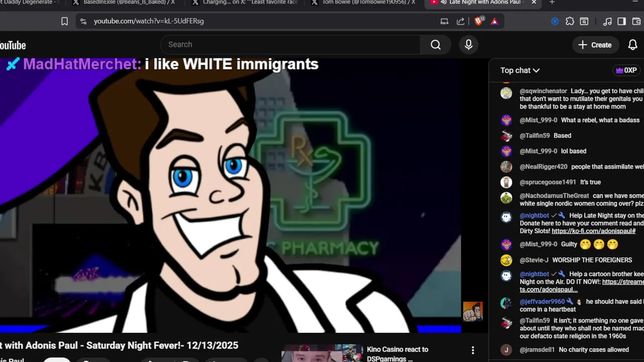Screen dimensions: 644x362
Task: Open the Kino Casino react to DSPgamings video
Action: tap(397, 354)
